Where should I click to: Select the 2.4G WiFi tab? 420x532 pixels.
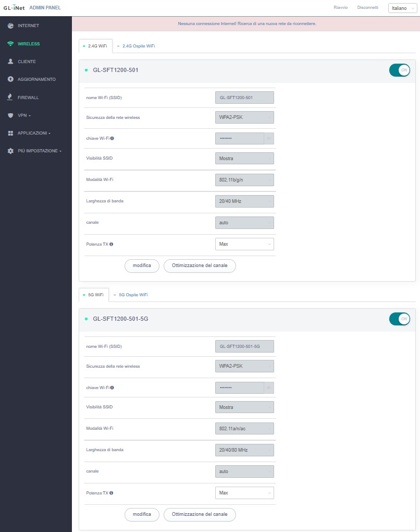tap(95, 46)
